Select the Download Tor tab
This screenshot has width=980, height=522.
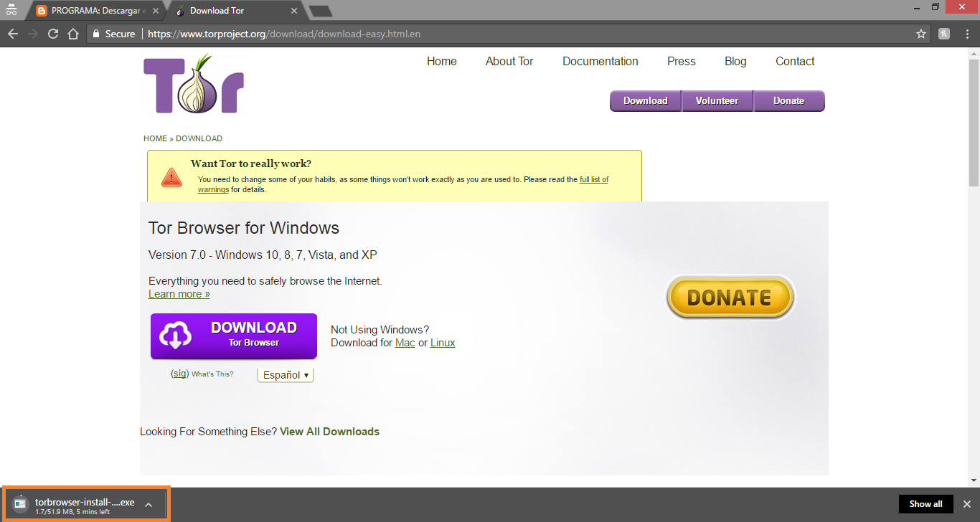(x=237, y=11)
